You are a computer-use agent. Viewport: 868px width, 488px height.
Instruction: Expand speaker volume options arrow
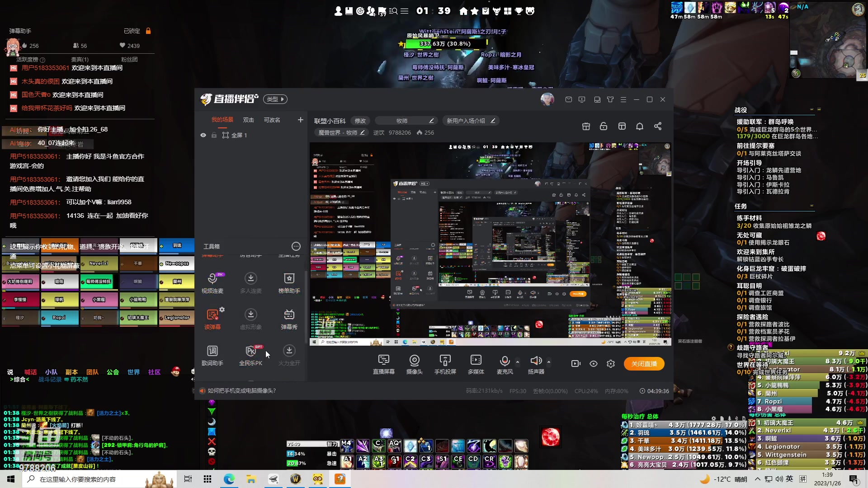tap(549, 362)
